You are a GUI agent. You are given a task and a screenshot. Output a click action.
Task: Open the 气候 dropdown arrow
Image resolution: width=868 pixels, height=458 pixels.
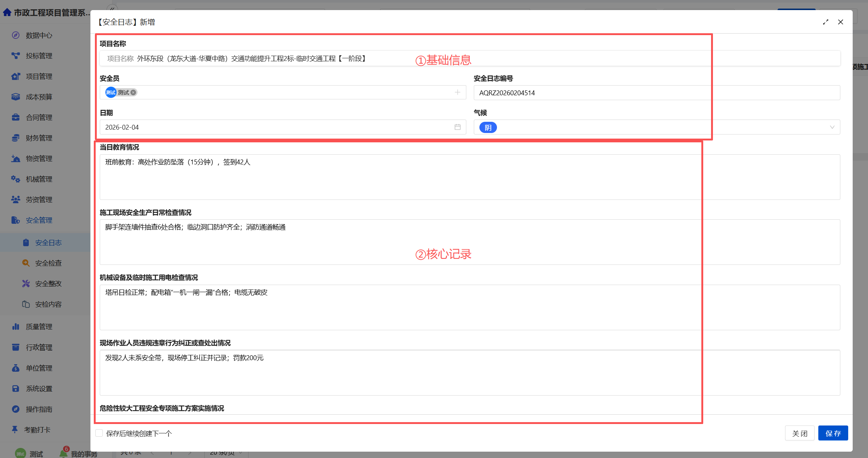point(832,127)
